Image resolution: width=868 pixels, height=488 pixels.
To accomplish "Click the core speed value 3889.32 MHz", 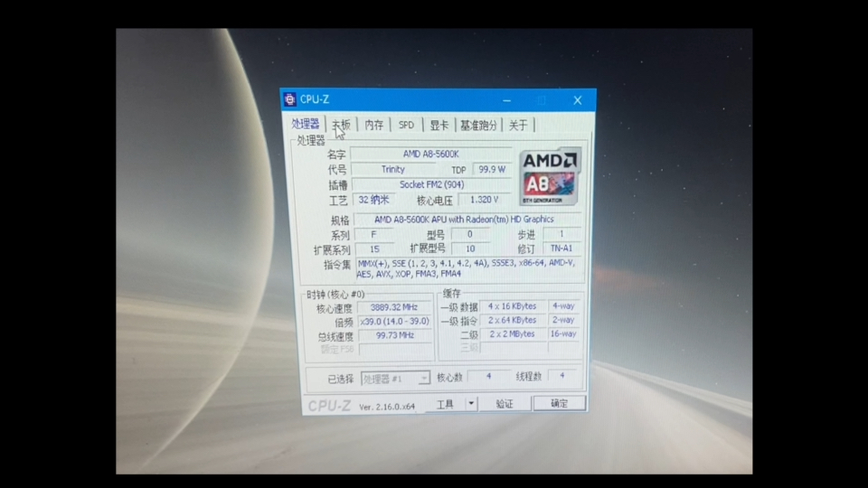I will pyautogui.click(x=396, y=307).
